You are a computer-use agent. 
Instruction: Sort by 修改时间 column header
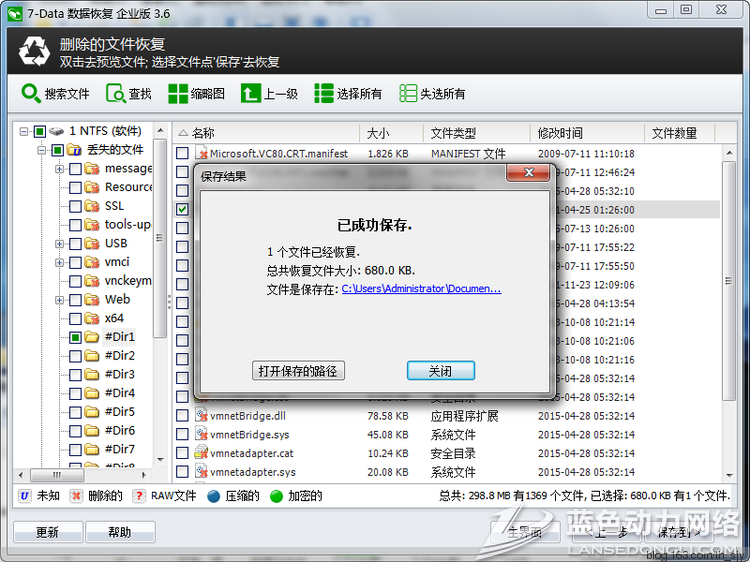pos(560,133)
